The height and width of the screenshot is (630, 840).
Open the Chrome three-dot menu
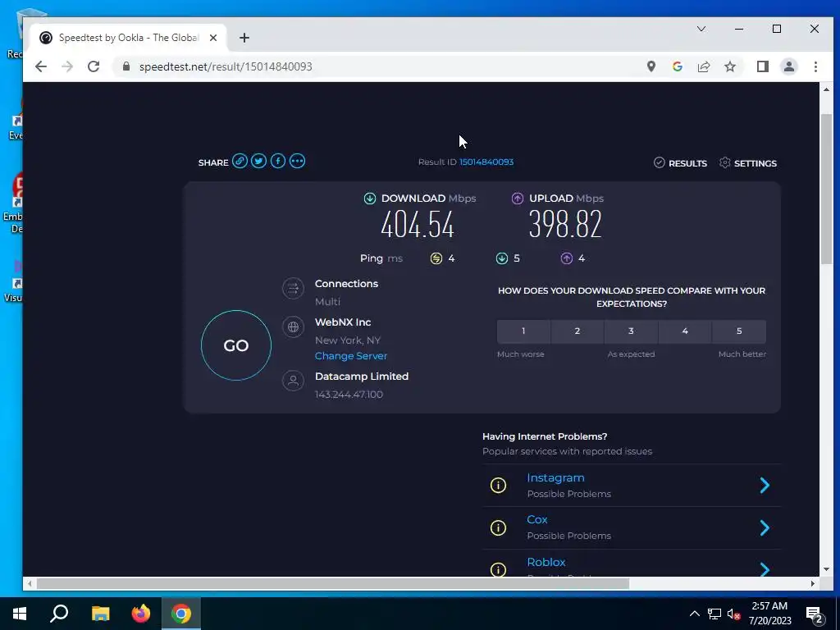[815, 66]
